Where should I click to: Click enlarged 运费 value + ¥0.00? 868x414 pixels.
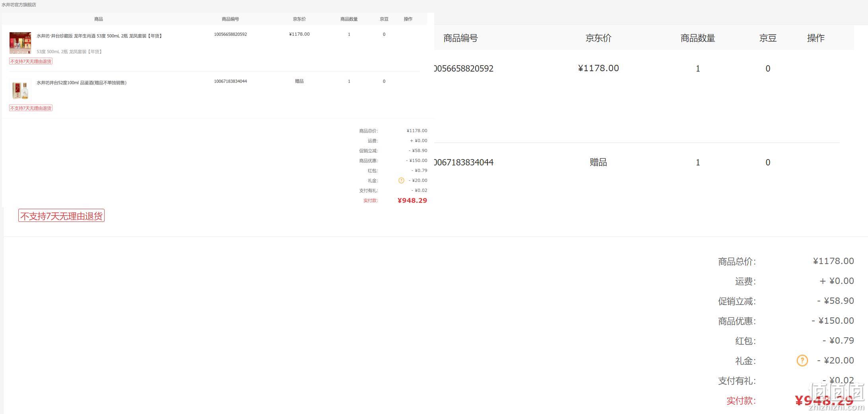[x=837, y=281]
